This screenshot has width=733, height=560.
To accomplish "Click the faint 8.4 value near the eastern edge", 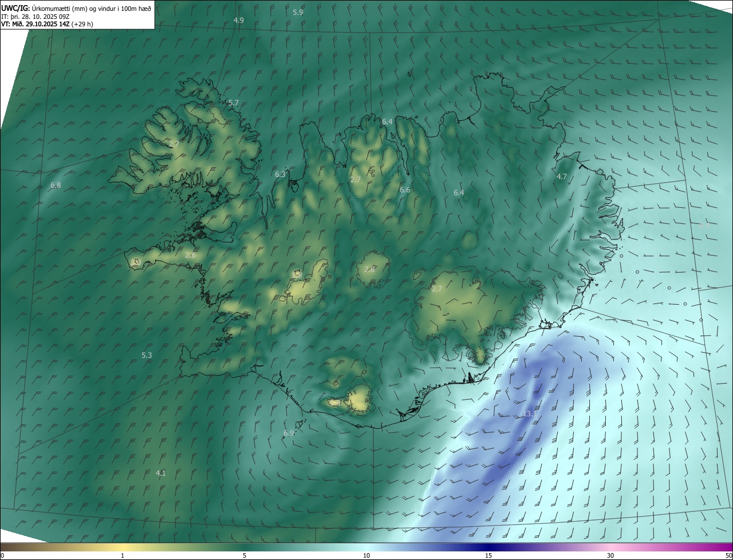I will point(704,225).
